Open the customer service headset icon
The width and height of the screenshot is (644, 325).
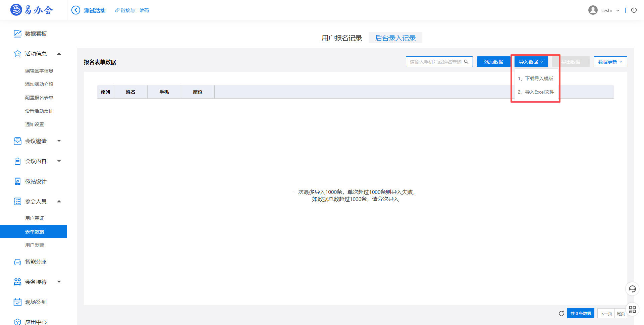click(x=632, y=289)
